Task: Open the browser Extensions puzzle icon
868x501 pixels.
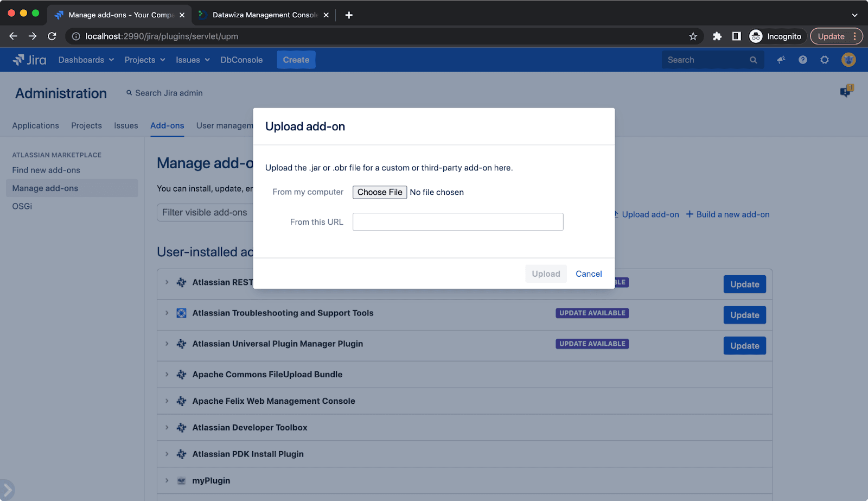Action: [717, 36]
